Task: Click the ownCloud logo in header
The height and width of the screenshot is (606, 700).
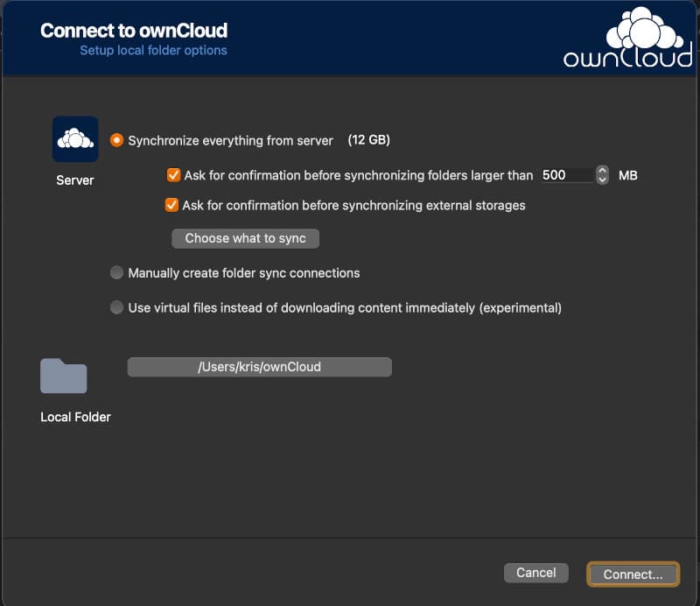Action: (x=628, y=38)
